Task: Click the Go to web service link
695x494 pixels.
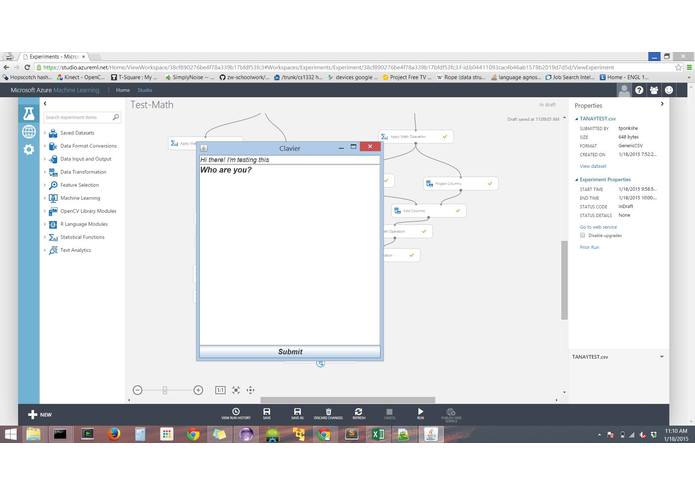Action: (x=598, y=227)
